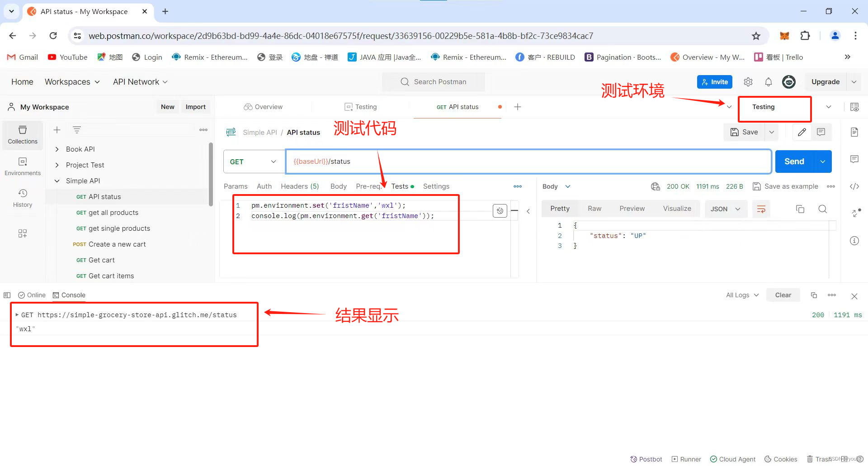868x466 pixels.
Task: Click the Send button
Action: click(x=794, y=162)
